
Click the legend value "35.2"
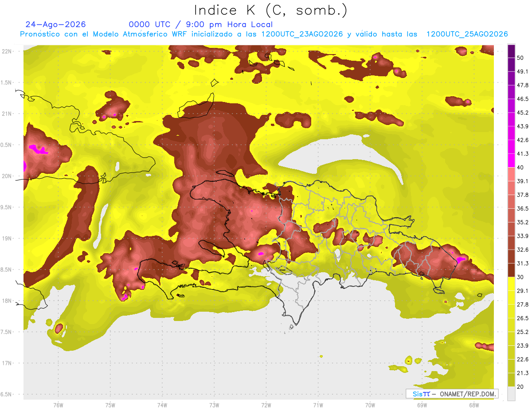point(523,222)
